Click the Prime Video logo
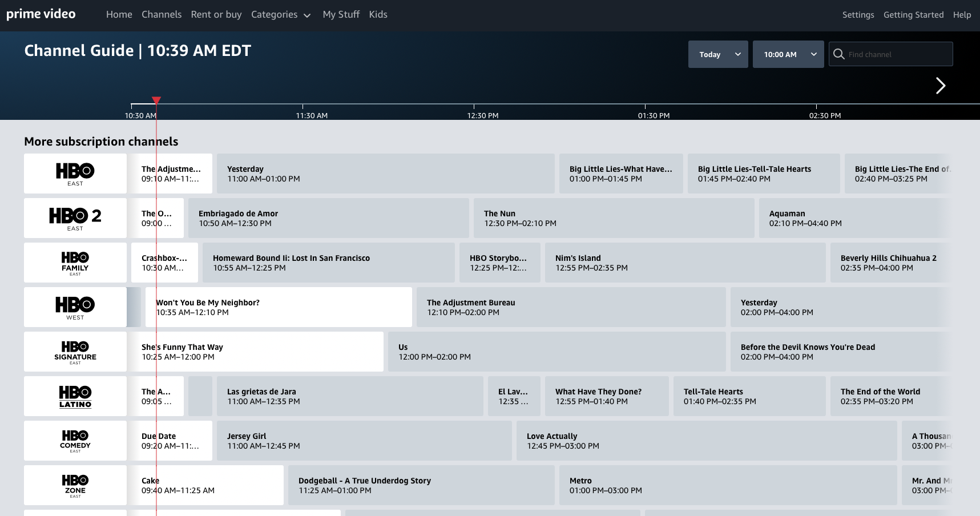This screenshot has height=516, width=980. (x=41, y=14)
